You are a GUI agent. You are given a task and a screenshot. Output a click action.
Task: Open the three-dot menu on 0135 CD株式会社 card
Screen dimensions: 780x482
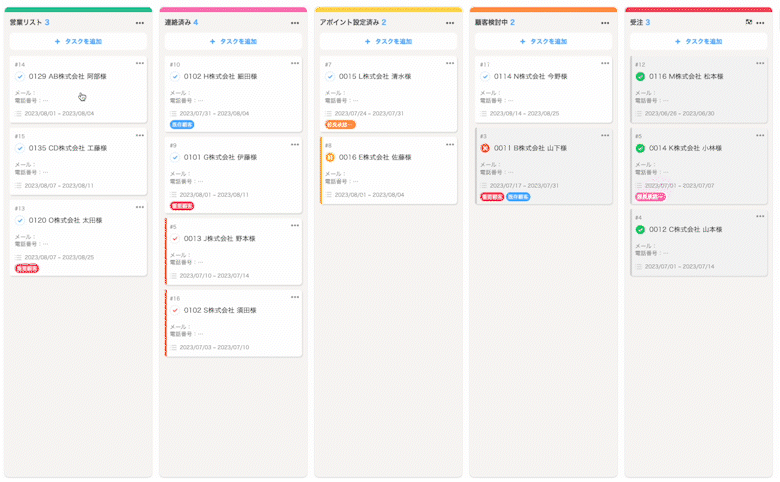[140, 135]
